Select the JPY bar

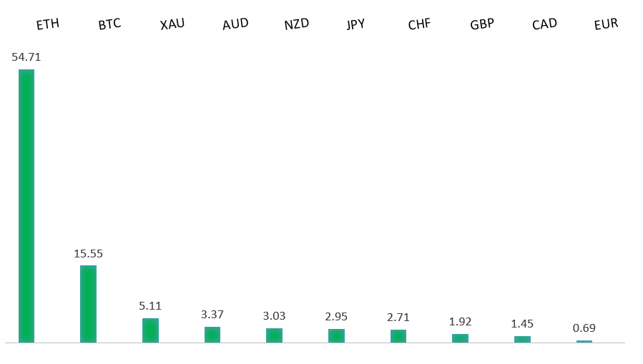click(x=336, y=335)
